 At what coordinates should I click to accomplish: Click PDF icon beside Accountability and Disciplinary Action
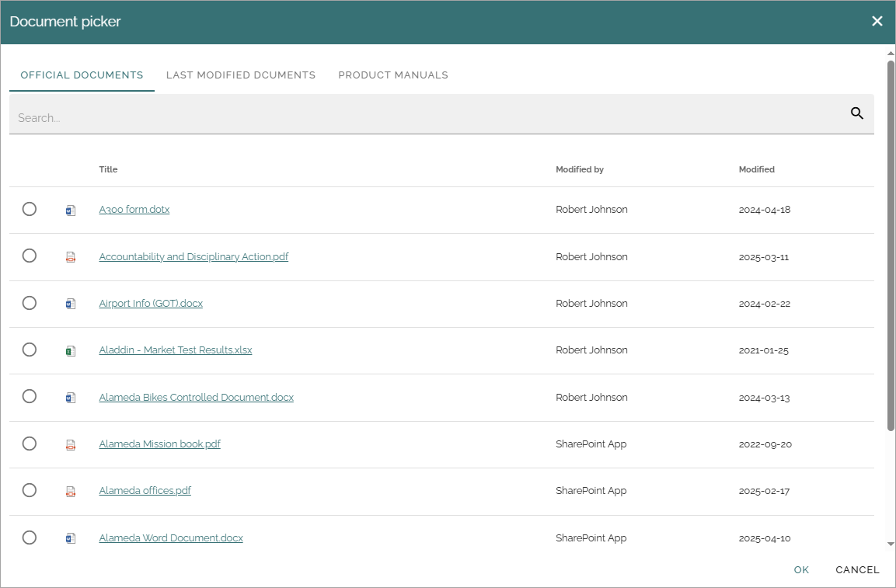(70, 257)
